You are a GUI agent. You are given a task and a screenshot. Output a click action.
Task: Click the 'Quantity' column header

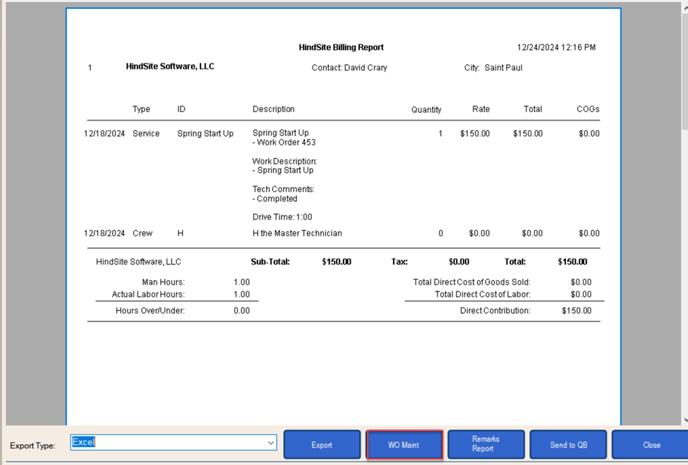click(x=426, y=110)
